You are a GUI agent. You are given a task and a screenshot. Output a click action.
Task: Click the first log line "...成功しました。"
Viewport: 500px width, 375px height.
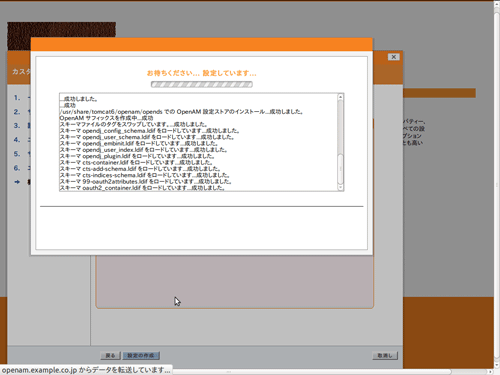pos(79,99)
